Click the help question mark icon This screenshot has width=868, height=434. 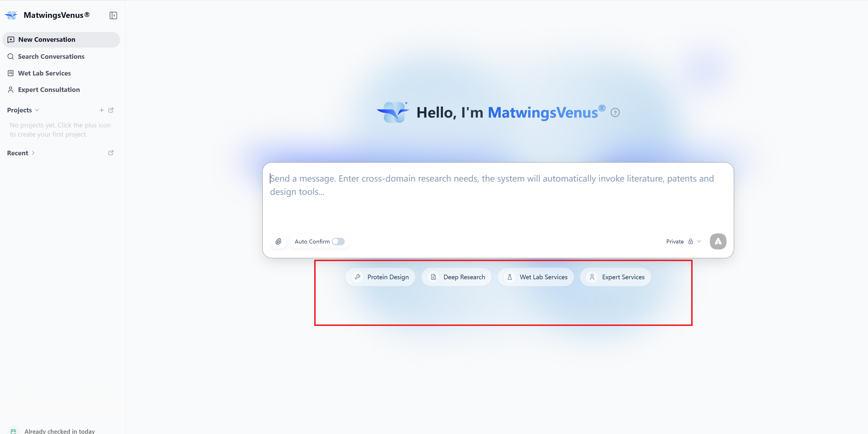(x=615, y=113)
